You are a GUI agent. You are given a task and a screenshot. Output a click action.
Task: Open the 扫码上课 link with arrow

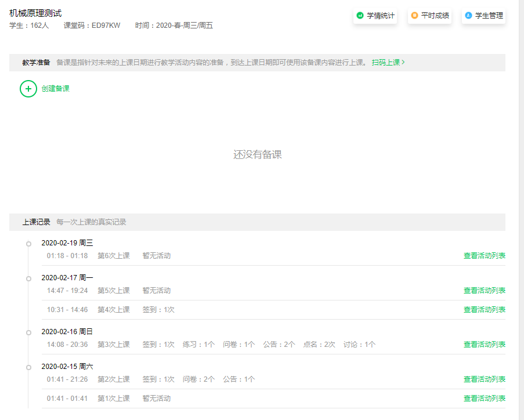388,63
